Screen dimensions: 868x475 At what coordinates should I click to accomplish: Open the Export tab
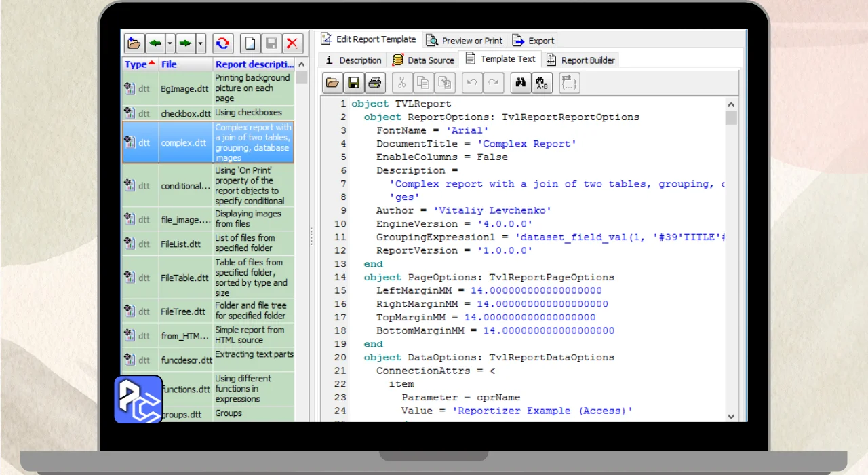[534, 41]
